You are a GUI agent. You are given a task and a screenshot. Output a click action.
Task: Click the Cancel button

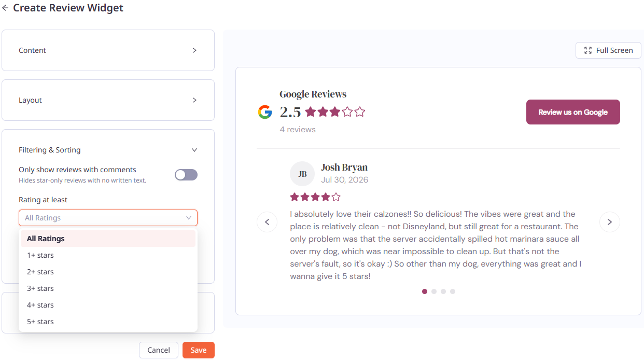tap(159, 350)
